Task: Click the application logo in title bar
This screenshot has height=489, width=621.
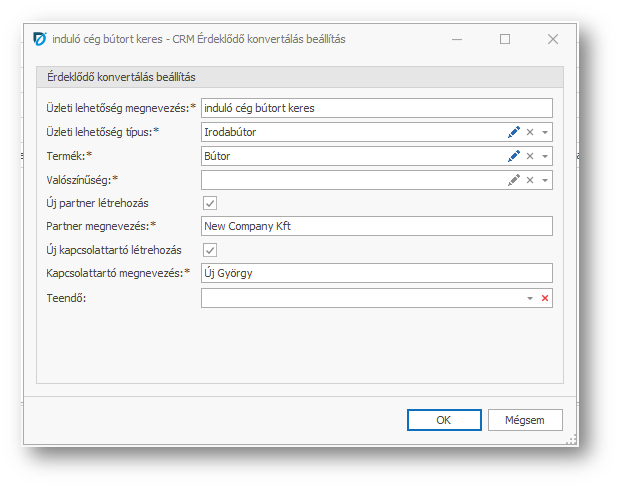Action: coord(39,39)
